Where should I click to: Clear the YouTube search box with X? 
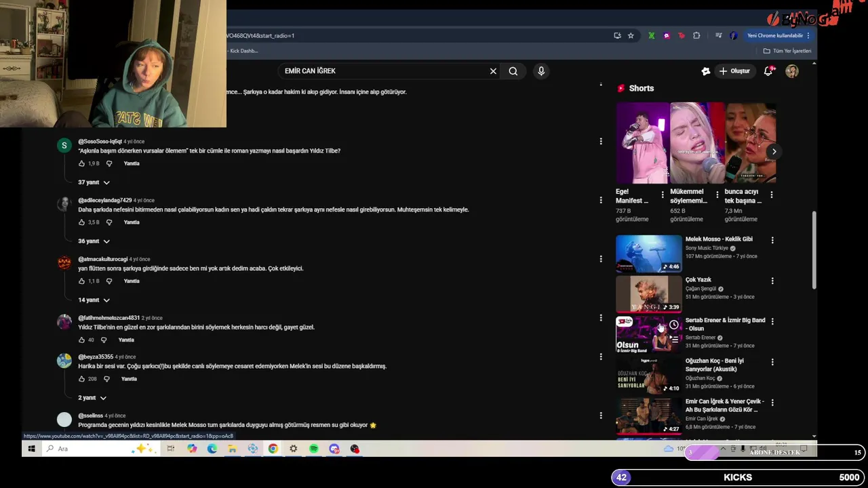pos(493,71)
